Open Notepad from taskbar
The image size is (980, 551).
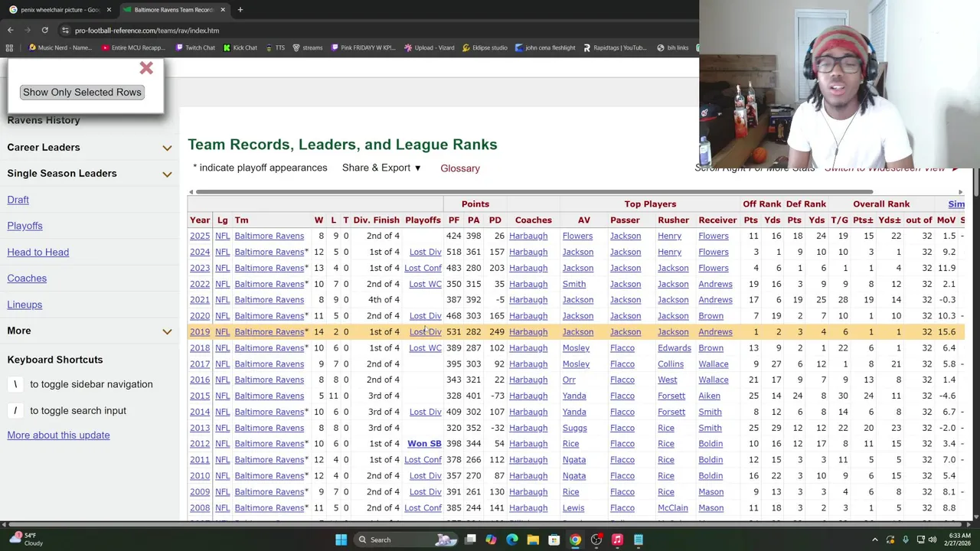pos(638,540)
